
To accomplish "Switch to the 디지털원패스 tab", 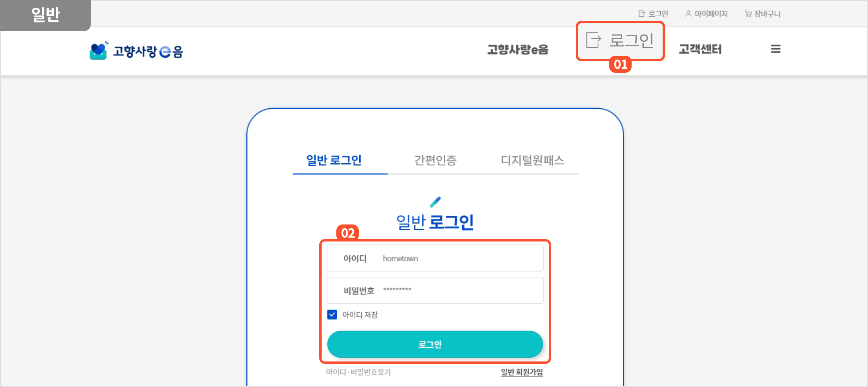I will click(x=532, y=160).
